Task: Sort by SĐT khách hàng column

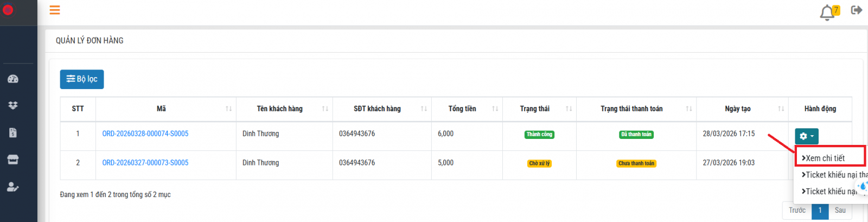Action: point(382,109)
